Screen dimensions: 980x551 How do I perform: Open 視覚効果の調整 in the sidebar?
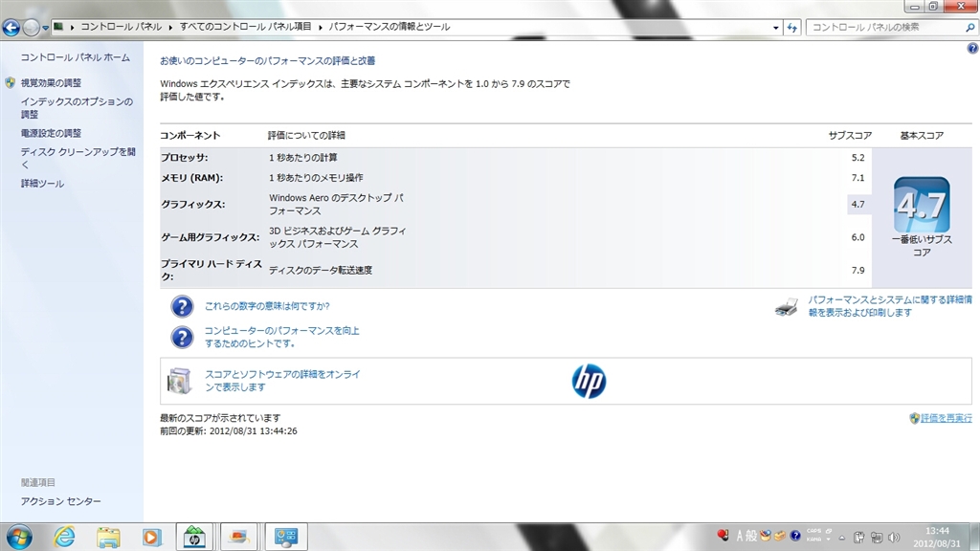(51, 83)
